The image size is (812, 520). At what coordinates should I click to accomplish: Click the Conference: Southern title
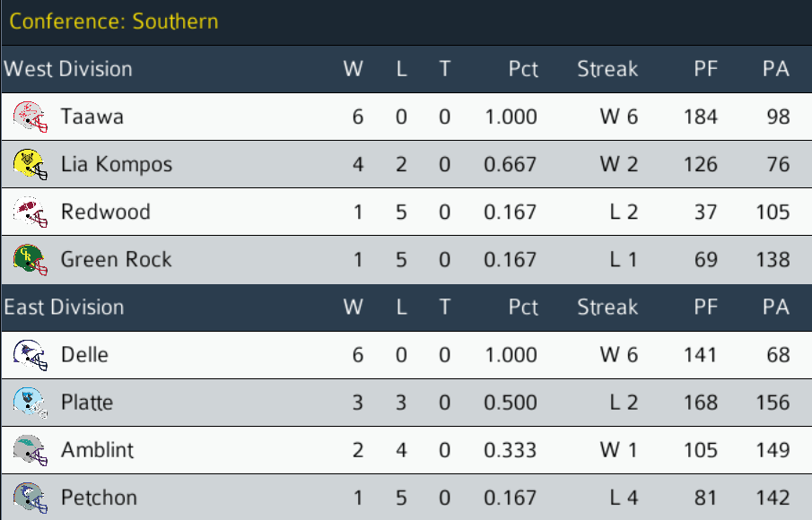coord(114,22)
